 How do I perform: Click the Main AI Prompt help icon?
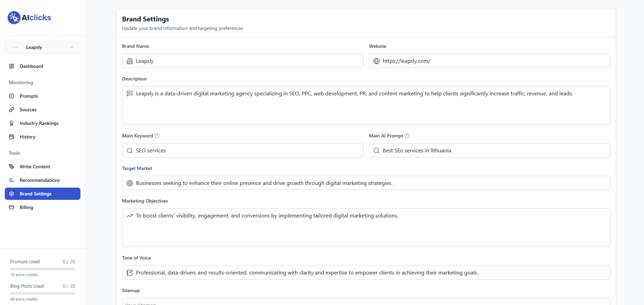407,136
